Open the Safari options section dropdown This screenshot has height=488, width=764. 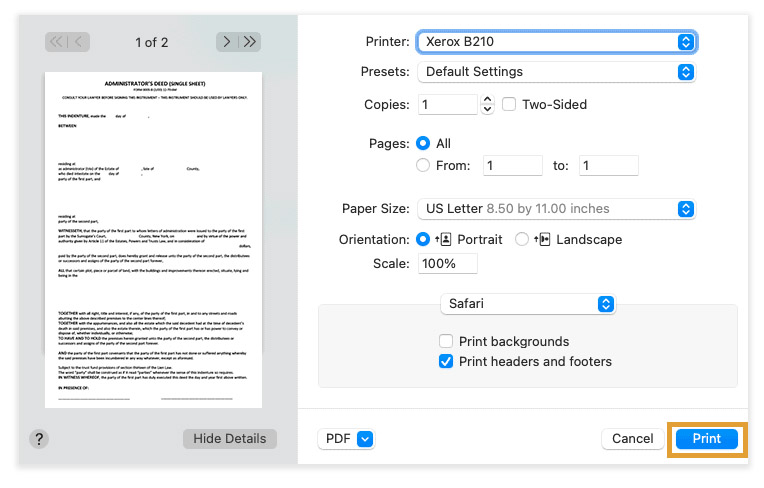pos(528,304)
